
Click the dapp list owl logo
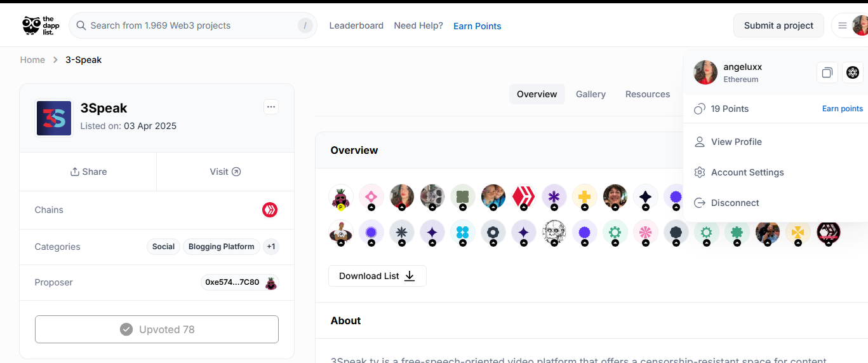[39, 25]
